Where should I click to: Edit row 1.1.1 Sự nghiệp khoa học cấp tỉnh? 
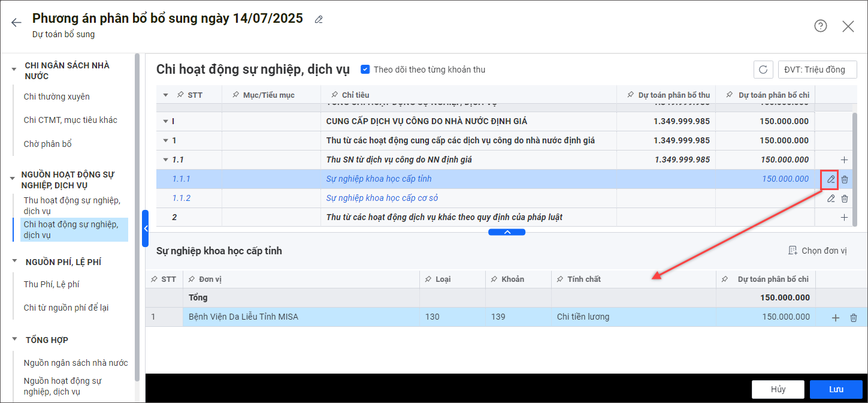[830, 179]
